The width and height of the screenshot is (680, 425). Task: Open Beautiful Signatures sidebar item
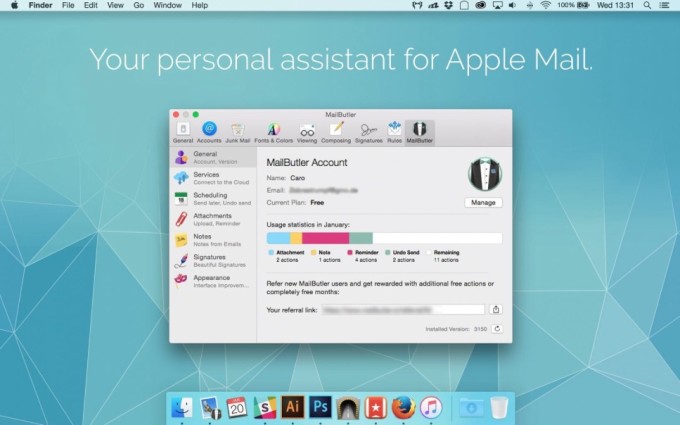tap(213, 261)
